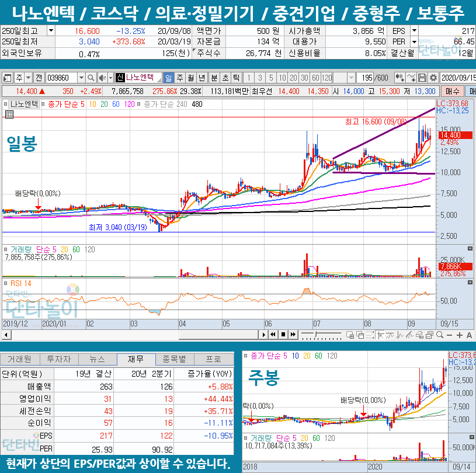
Task: Close the RSI 14 panel with X
Action: 470,283
